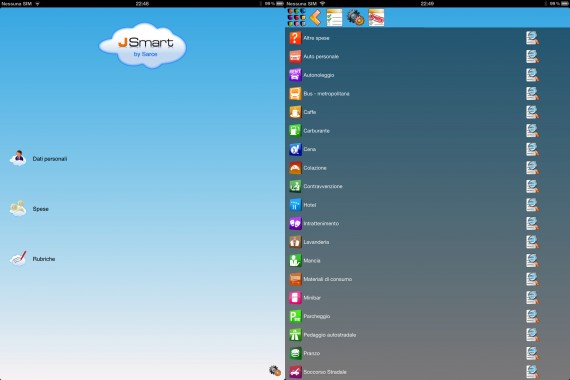This screenshot has height=380, width=570.
Task: Open the checklist icon in top toolbar
Action: (334, 17)
